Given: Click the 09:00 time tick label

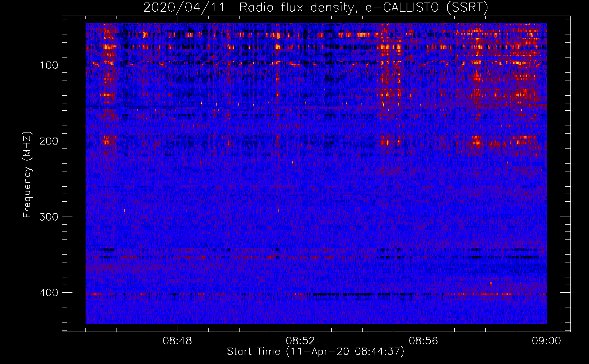Looking at the screenshot, I should point(546,341).
